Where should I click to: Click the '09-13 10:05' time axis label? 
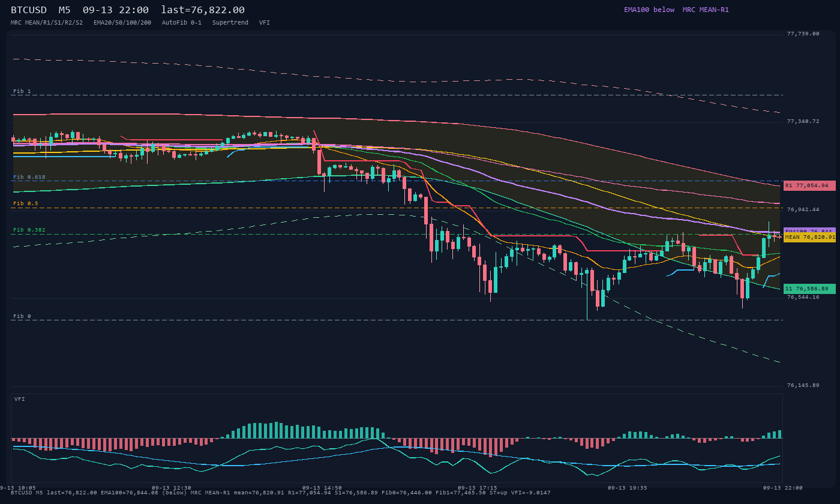tap(16, 488)
